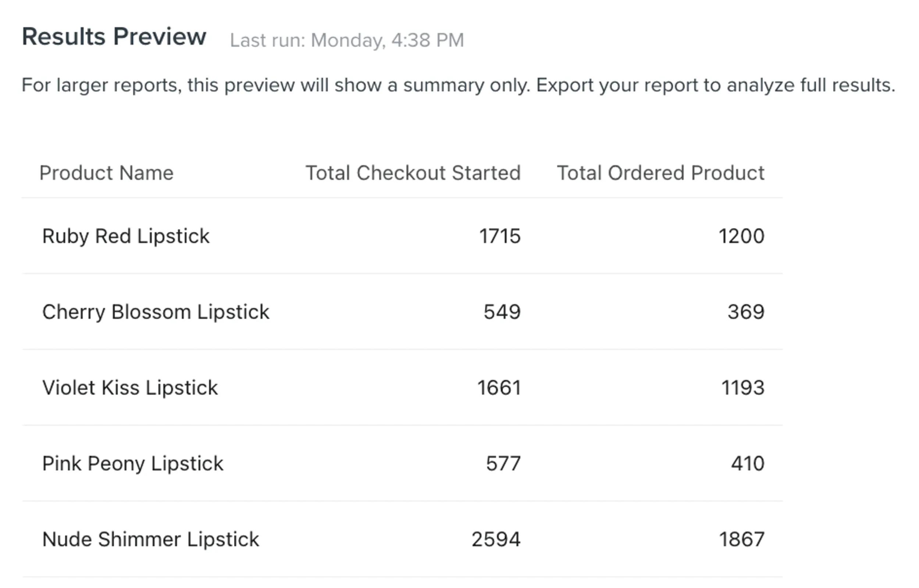Click checkout value 549 for Cherry Blossom
The image size is (919, 588).
click(x=502, y=312)
